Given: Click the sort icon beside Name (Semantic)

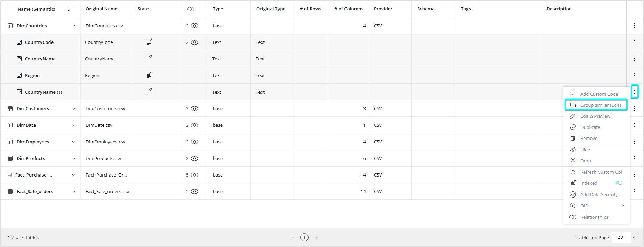Looking at the screenshot, I should 71,9.
